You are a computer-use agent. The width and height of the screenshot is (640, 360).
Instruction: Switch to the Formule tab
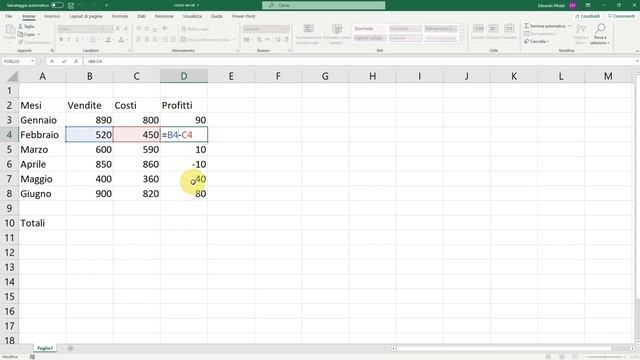click(x=120, y=16)
